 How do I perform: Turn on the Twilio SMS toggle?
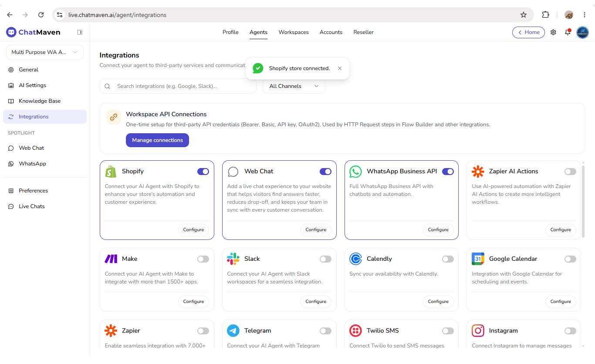(x=448, y=331)
